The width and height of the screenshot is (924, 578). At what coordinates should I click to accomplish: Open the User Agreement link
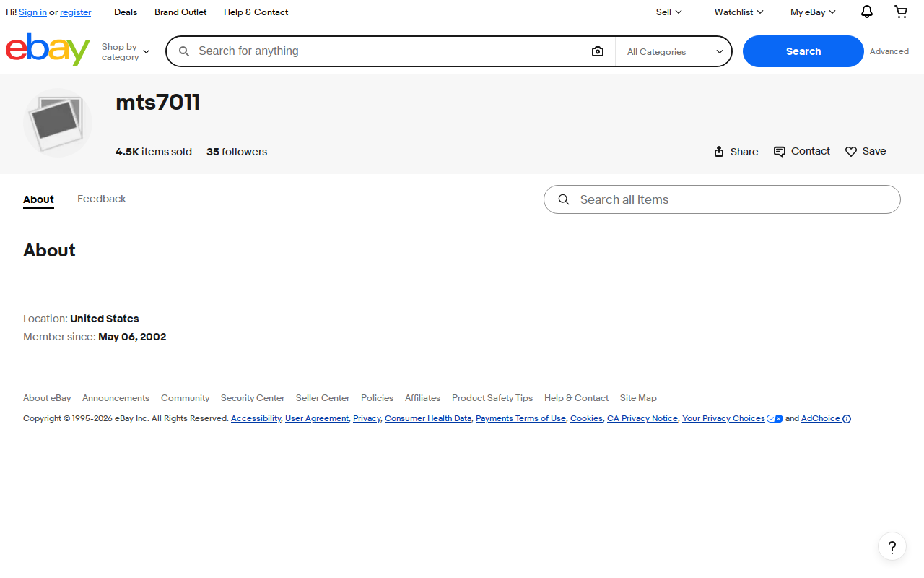(x=317, y=418)
